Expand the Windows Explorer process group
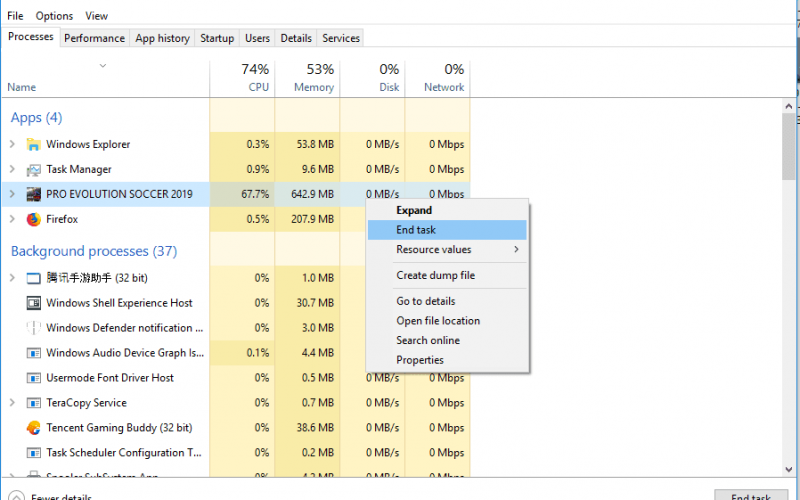This screenshot has width=800, height=500. [x=12, y=144]
